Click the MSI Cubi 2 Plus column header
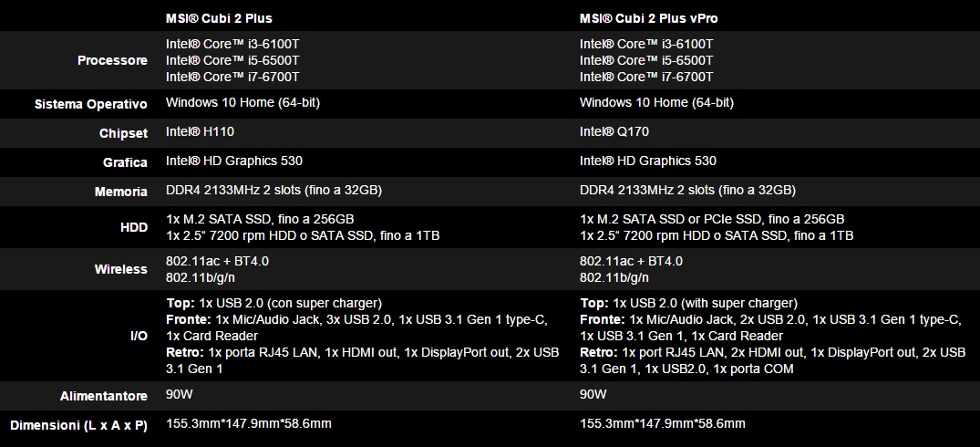The image size is (980, 447). [219, 18]
